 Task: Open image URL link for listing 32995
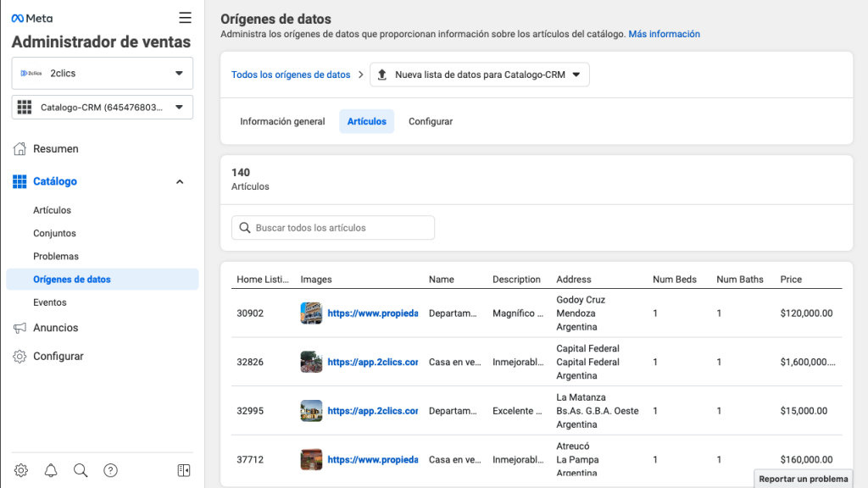point(373,411)
